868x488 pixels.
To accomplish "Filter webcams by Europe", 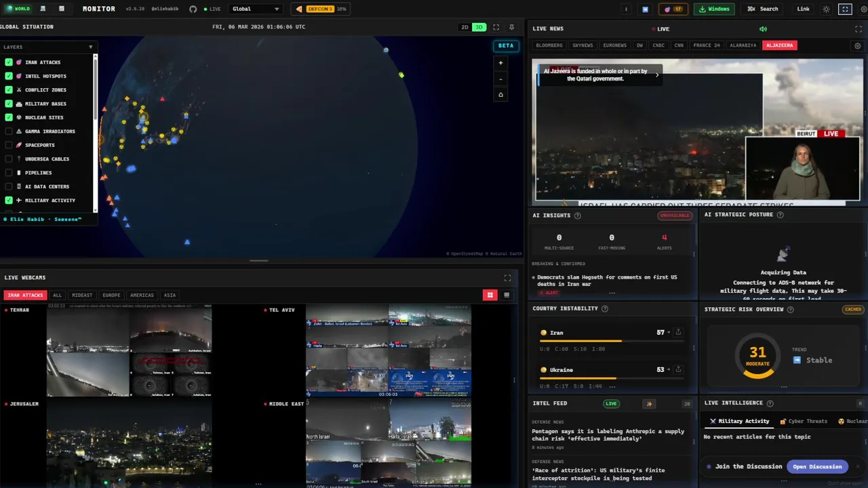I will 111,295.
